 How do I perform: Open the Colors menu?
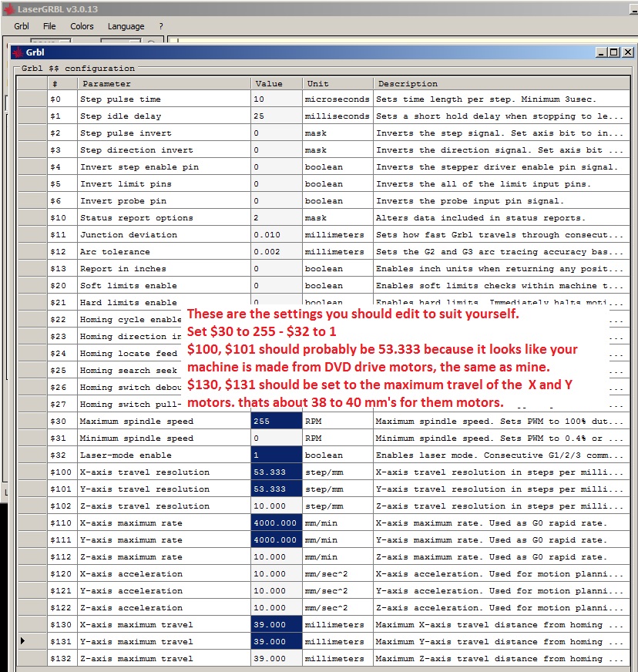click(82, 26)
